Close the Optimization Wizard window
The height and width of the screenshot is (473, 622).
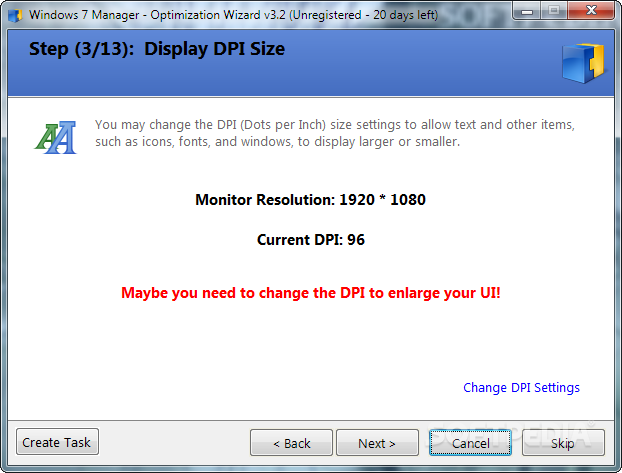591,11
